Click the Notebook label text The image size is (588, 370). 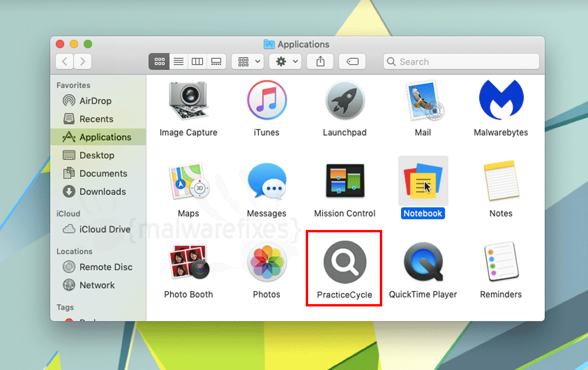pyautogui.click(x=423, y=214)
